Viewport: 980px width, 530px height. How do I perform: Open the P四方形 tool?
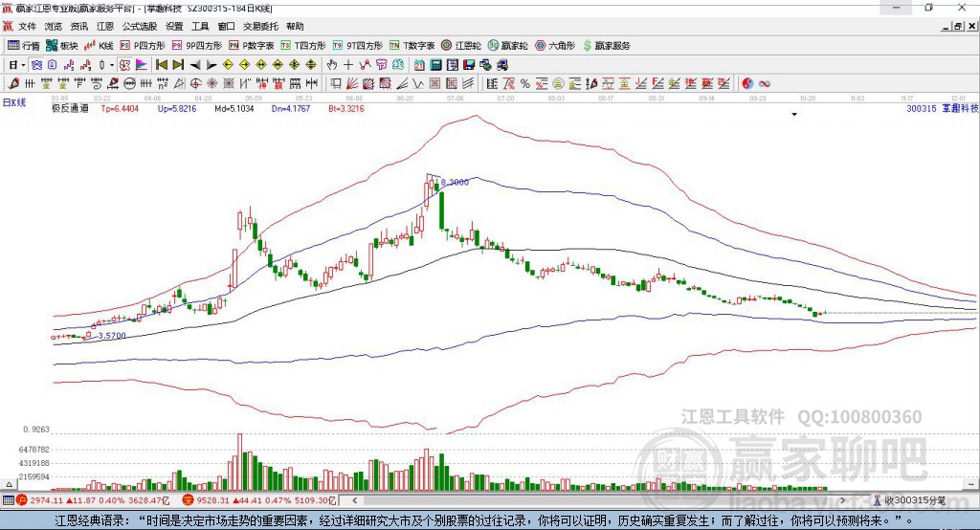(144, 46)
